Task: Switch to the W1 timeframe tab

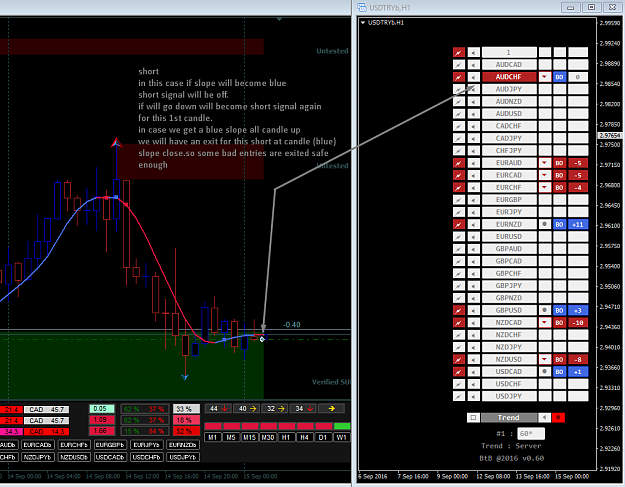Action: click(x=342, y=437)
